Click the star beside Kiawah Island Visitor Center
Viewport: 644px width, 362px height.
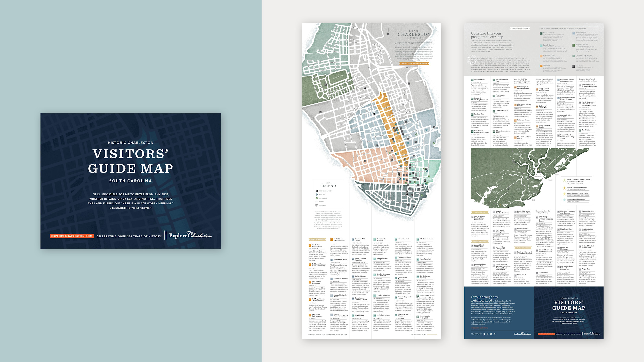point(565,188)
